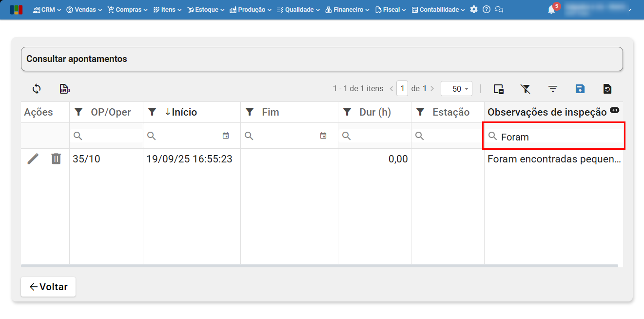
Task: Click the Observações filter field containing Foram
Action: click(554, 137)
